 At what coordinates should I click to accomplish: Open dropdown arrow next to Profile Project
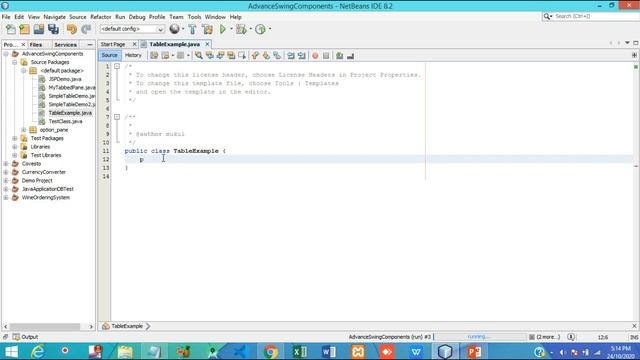click(x=270, y=29)
